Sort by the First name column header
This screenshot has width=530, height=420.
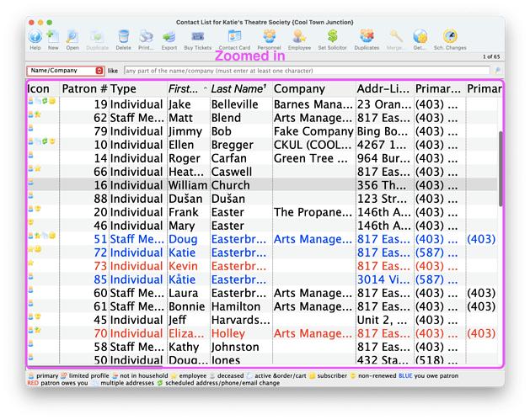tap(189, 88)
